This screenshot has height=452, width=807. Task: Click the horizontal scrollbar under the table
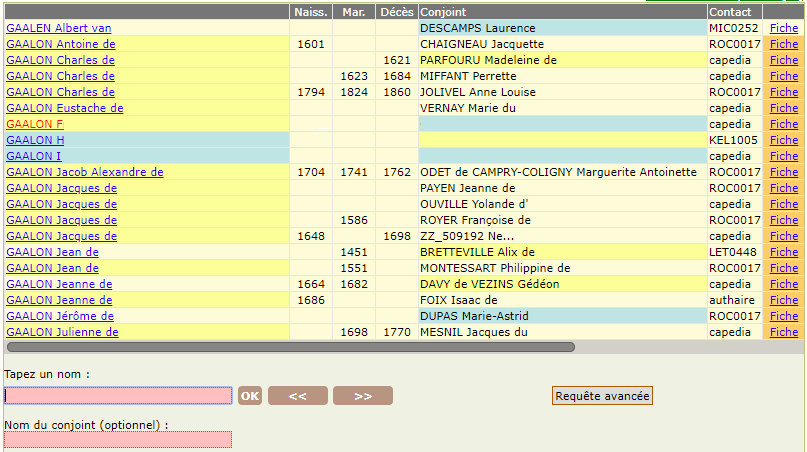click(x=290, y=347)
